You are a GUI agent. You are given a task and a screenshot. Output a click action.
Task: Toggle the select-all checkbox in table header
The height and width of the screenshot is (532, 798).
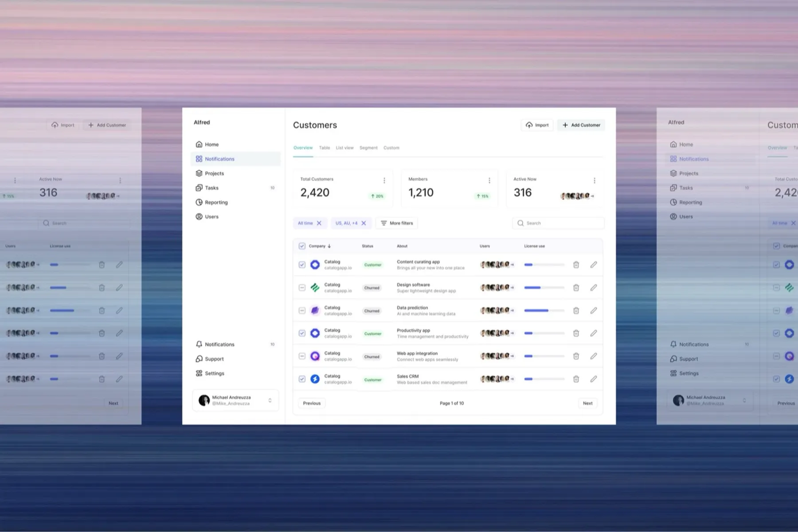[x=302, y=246]
